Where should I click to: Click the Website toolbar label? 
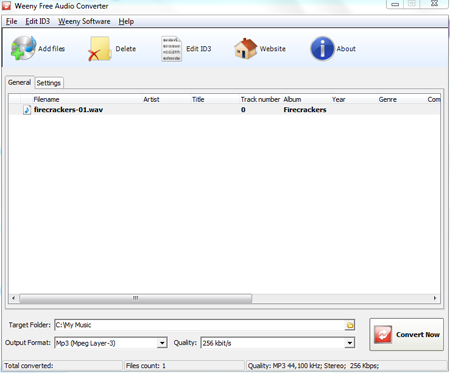[273, 49]
